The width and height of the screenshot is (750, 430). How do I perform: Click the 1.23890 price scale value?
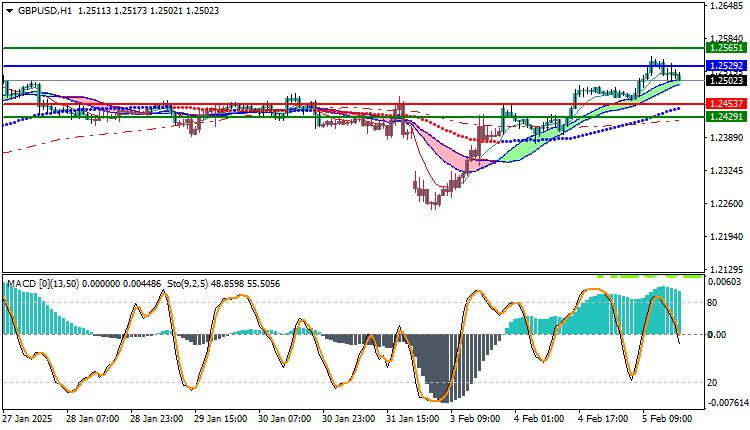727,138
